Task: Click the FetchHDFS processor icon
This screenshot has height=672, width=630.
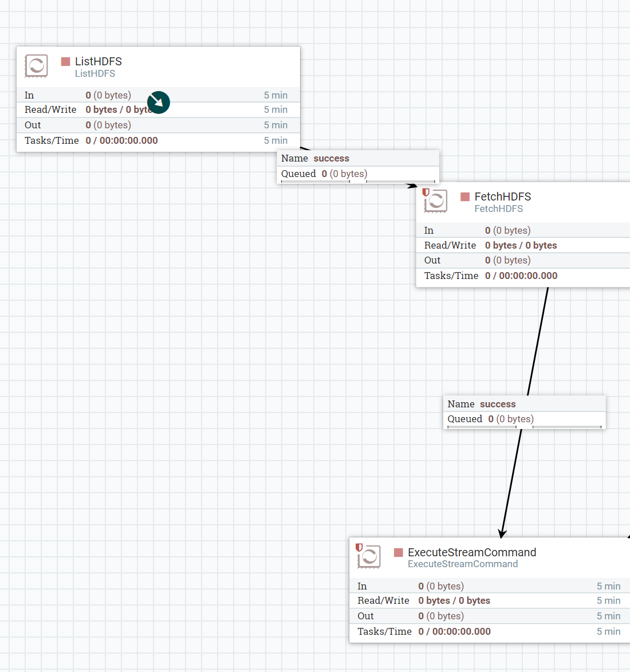Action: coord(435,202)
